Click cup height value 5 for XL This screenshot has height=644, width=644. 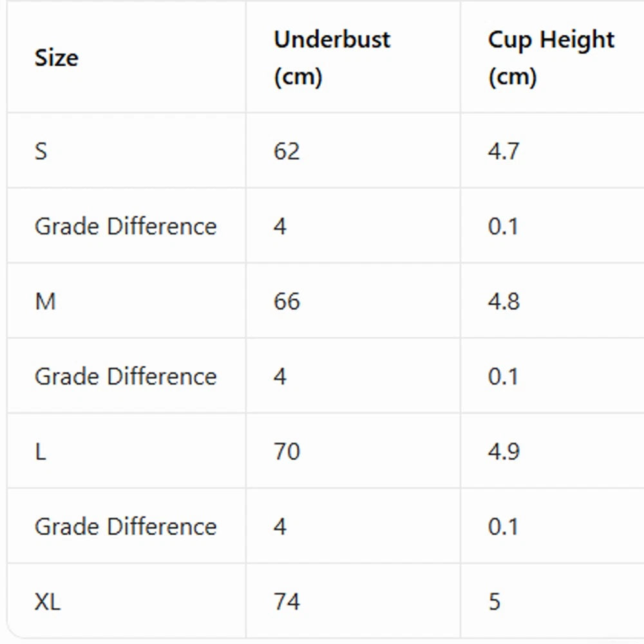pos(495,601)
